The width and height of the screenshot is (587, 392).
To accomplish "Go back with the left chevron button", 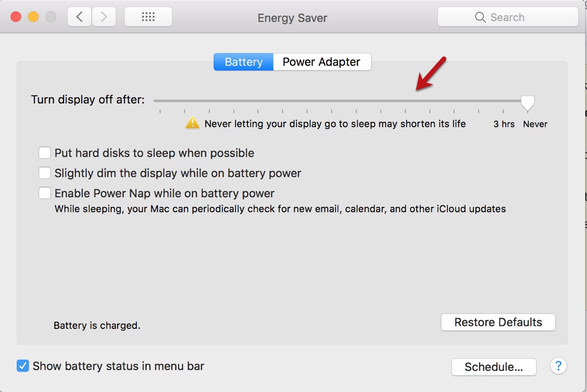I will coord(79,17).
